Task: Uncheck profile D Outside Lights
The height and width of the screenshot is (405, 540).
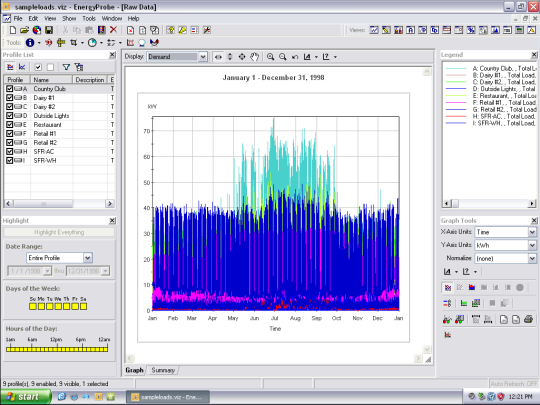Action: [9, 115]
